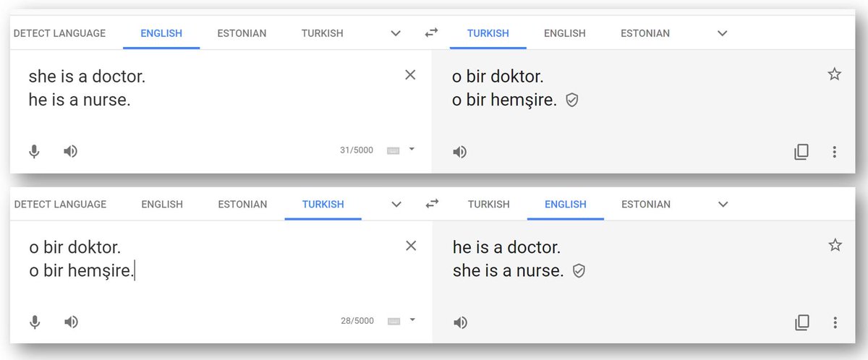Listen to the Turkish translation in the upper panel
This screenshot has width=868, height=360.
(459, 152)
